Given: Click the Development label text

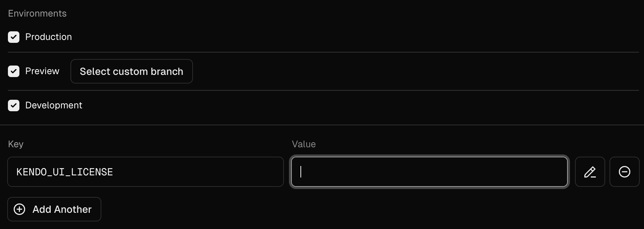Looking at the screenshot, I should pyautogui.click(x=54, y=105).
